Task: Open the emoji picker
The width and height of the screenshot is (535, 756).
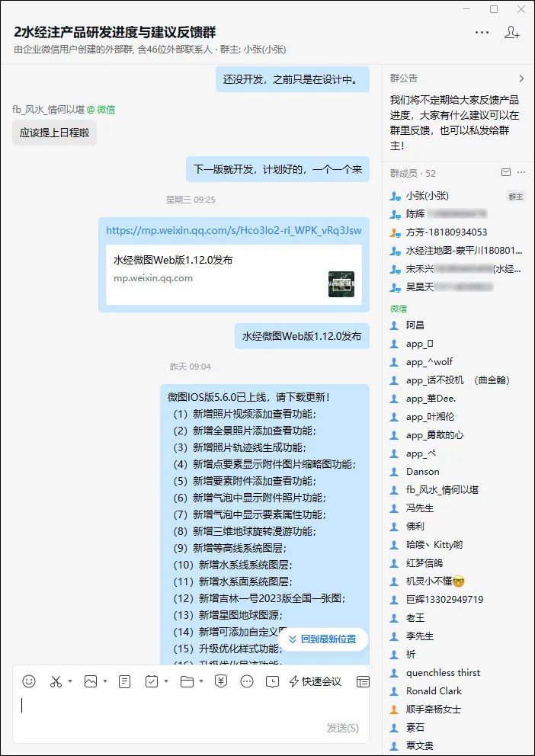Action: (x=29, y=681)
